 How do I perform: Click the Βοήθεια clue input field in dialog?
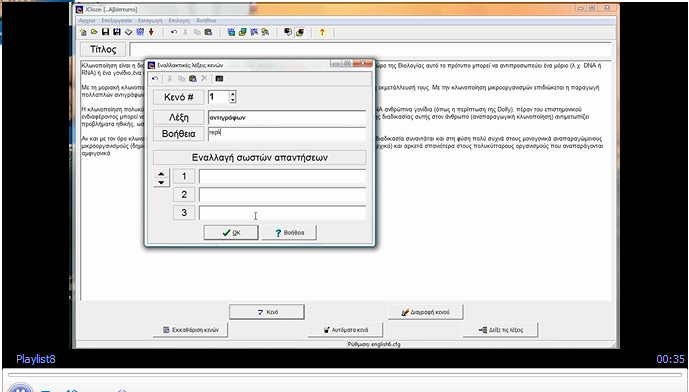tap(287, 134)
